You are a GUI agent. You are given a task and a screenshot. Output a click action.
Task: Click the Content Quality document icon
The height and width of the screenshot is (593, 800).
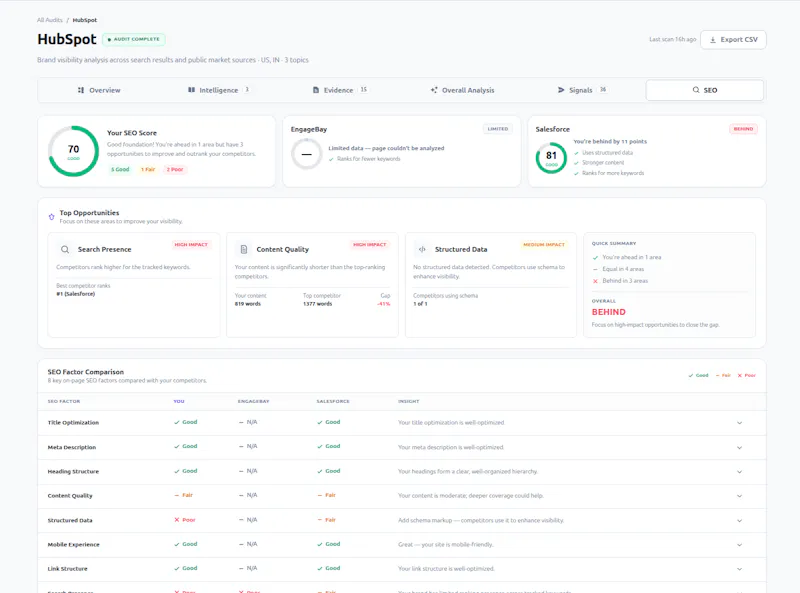(244, 250)
